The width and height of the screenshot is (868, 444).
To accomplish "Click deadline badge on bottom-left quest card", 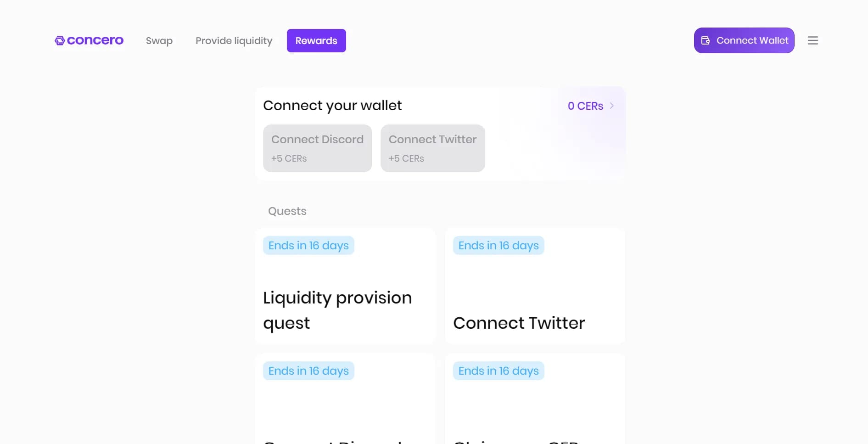I will click(x=308, y=371).
